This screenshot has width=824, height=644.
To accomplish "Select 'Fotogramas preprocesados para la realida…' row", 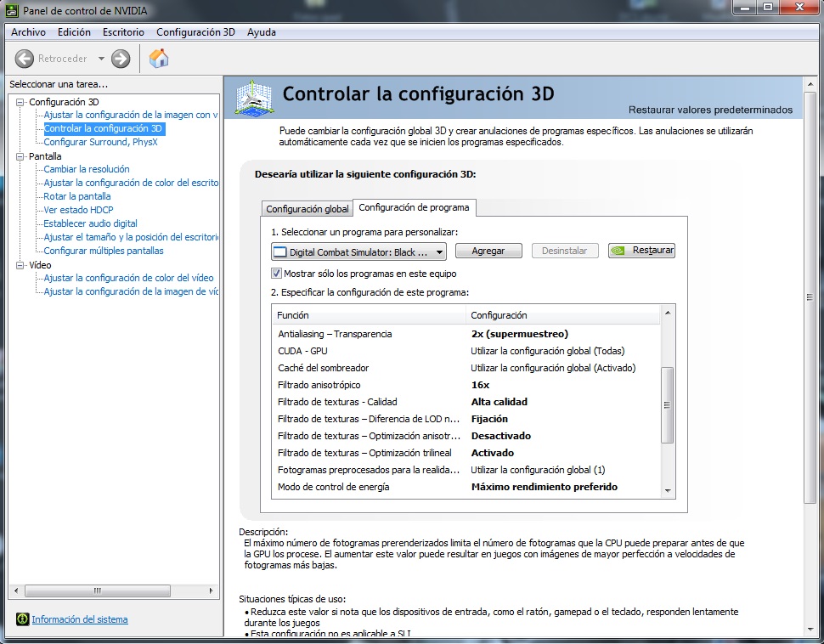I will click(466, 470).
